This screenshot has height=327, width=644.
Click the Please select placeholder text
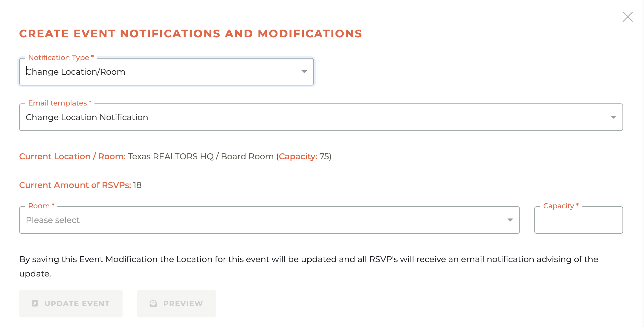click(53, 220)
